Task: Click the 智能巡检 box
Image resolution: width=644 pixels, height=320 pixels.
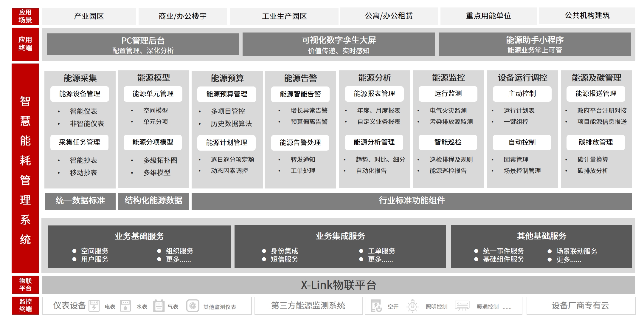Action: point(448,143)
